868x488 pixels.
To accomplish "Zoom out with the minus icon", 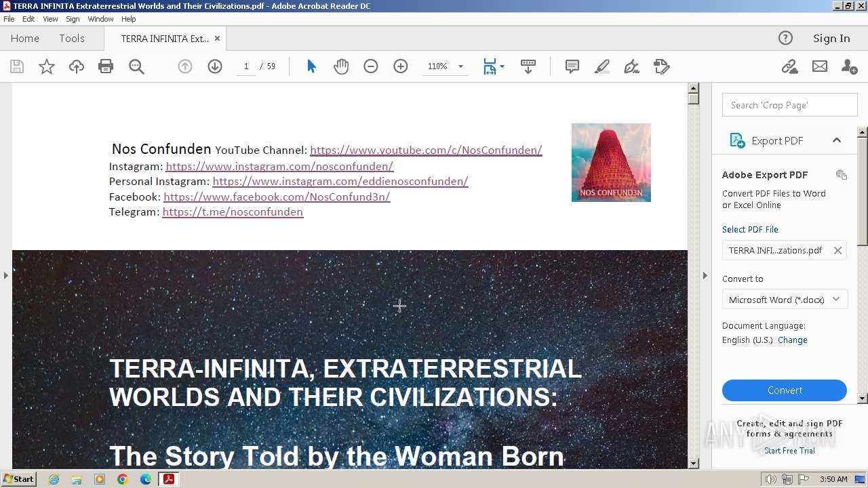I will point(370,66).
